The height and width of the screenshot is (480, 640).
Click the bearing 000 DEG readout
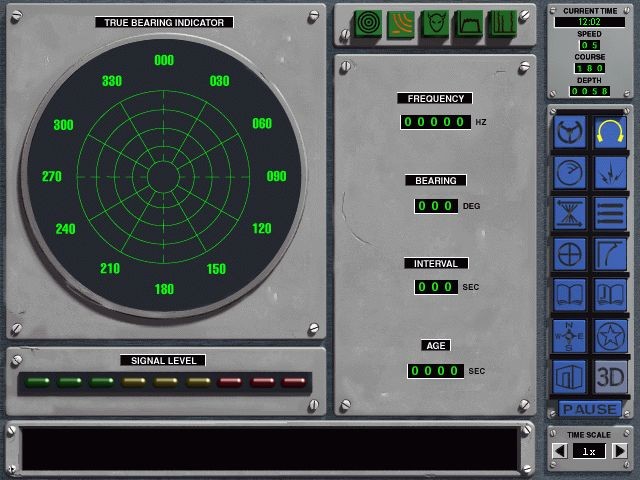pos(436,206)
